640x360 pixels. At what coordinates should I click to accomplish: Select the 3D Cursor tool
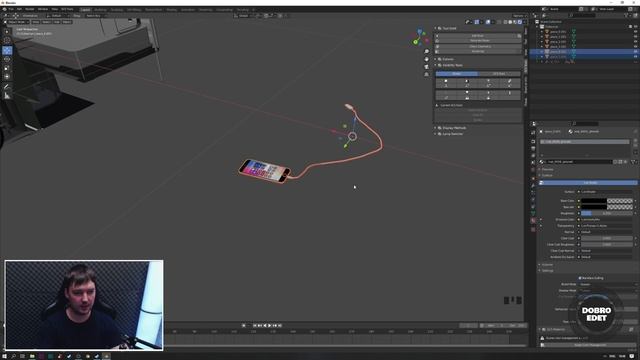coord(7,40)
